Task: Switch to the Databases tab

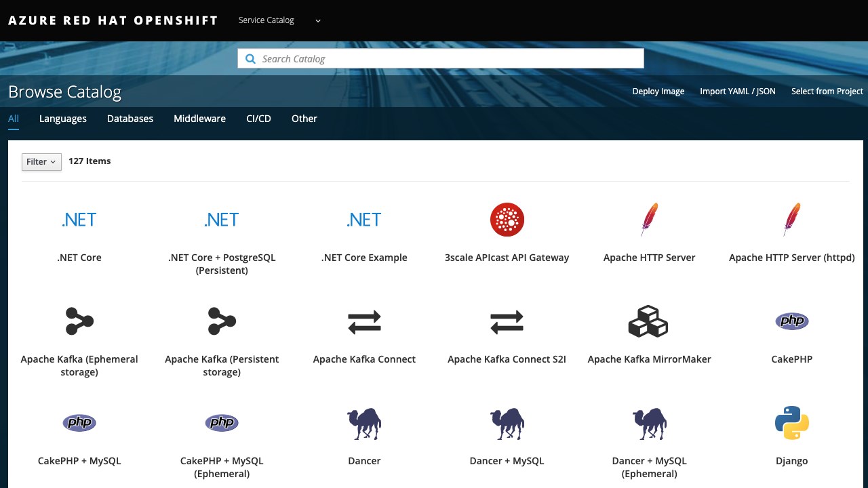Action: click(x=130, y=119)
